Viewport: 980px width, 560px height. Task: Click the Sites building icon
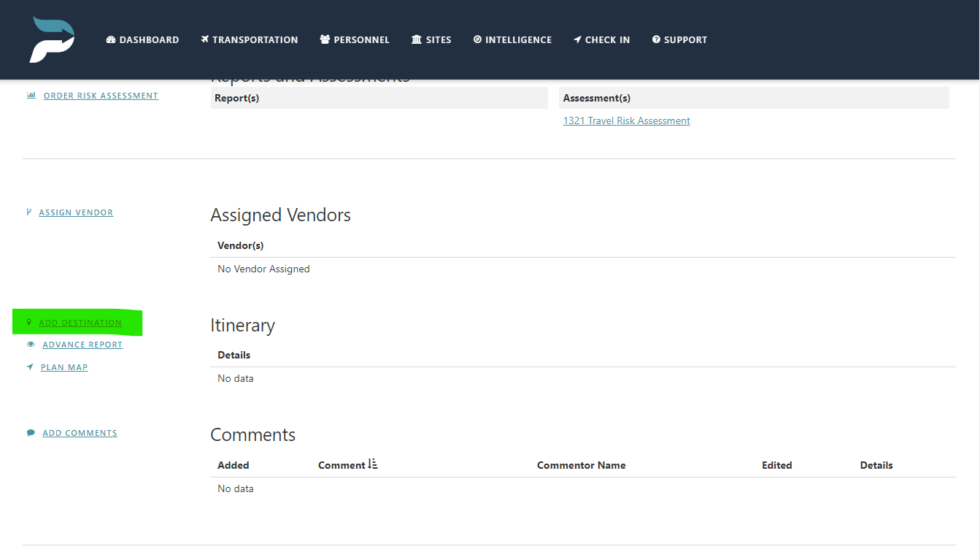[417, 39]
